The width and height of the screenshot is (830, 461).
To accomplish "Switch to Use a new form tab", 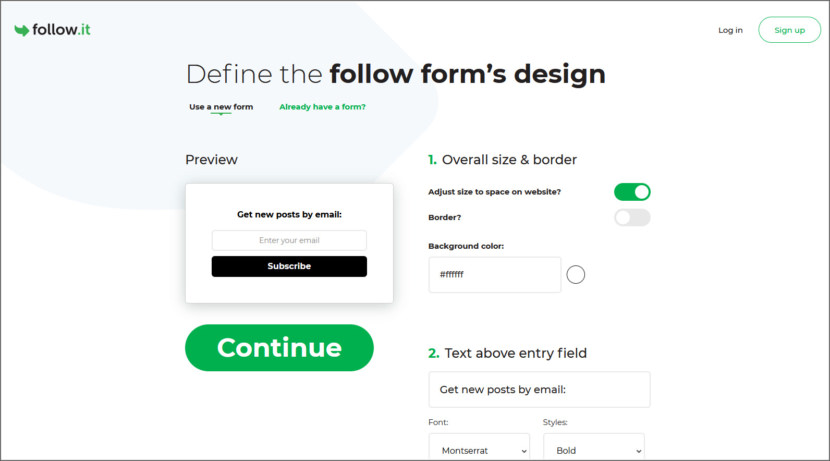I will click(221, 107).
